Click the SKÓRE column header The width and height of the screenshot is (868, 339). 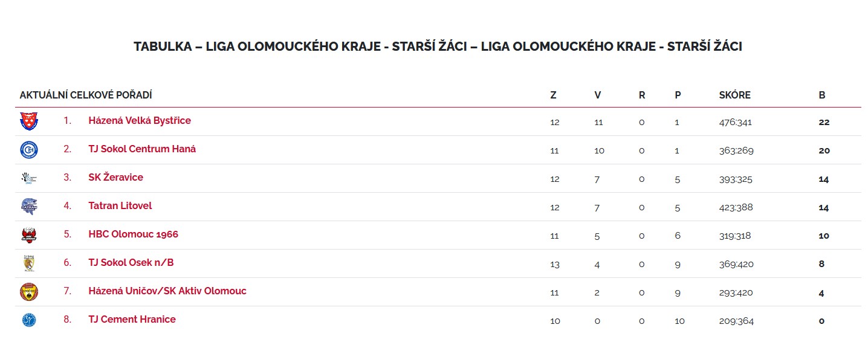(x=734, y=95)
